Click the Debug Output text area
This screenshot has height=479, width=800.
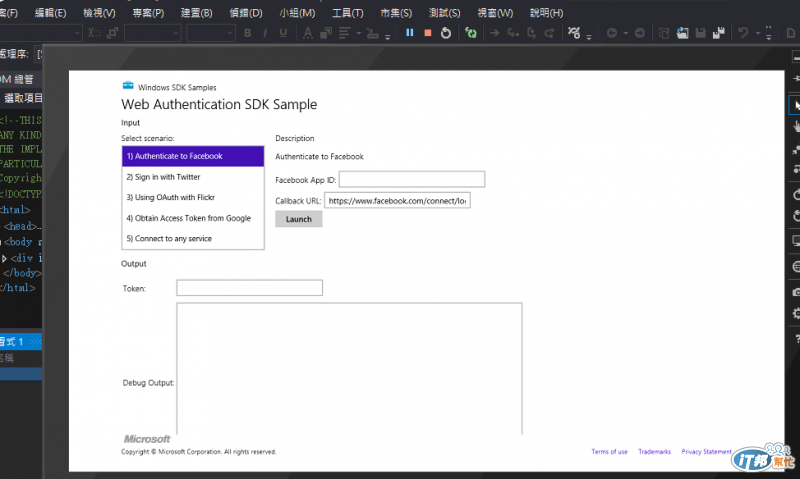coord(349,369)
